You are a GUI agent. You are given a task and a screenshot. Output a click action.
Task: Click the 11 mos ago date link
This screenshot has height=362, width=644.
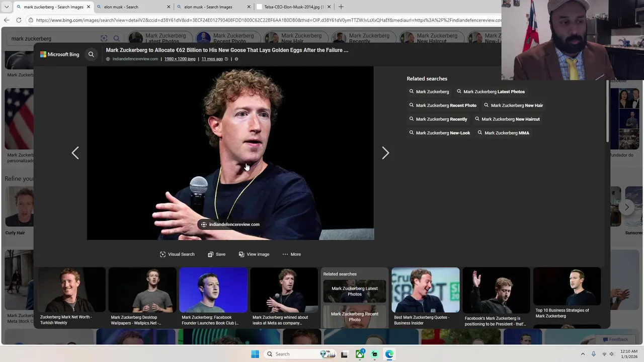click(x=212, y=59)
